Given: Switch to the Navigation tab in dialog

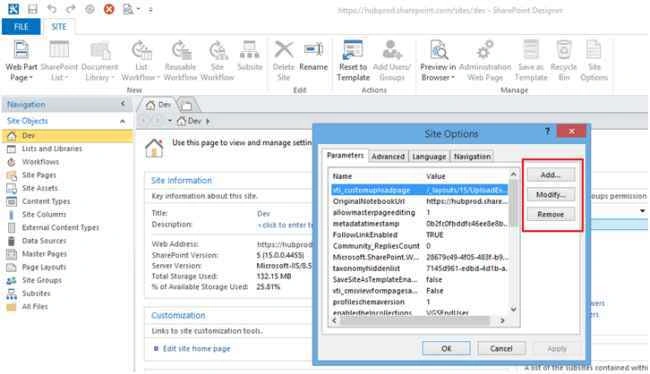Looking at the screenshot, I should (x=472, y=156).
